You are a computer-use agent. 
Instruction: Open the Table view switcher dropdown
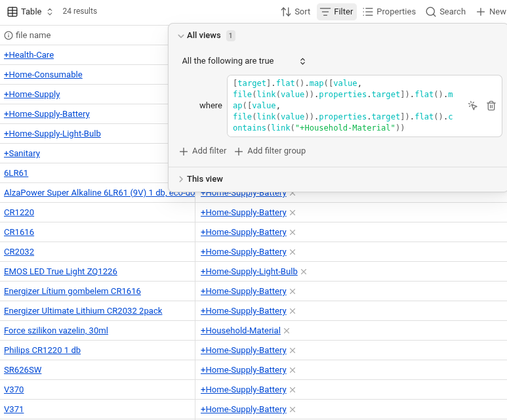pos(30,12)
